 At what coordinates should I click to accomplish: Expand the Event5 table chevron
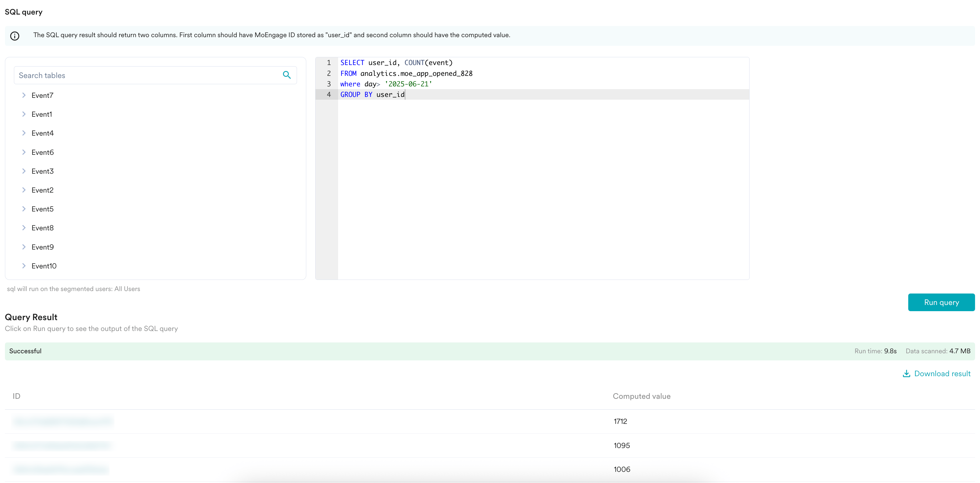(x=24, y=209)
